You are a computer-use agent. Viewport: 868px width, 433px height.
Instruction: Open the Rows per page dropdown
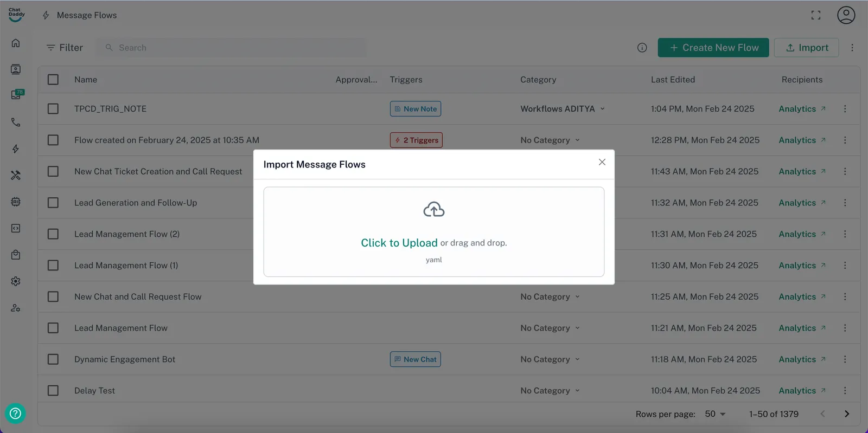pyautogui.click(x=715, y=414)
